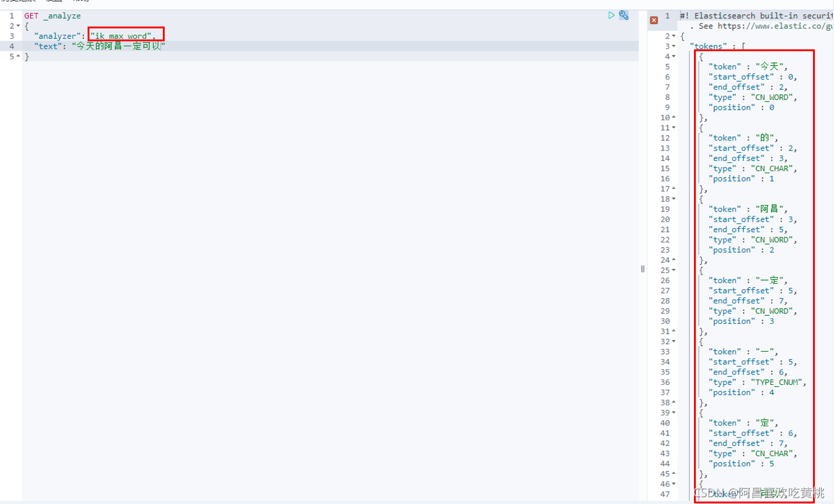Screen dimensions: 834x504
Task: Click "position" : 4 in the output
Action: 741,392
